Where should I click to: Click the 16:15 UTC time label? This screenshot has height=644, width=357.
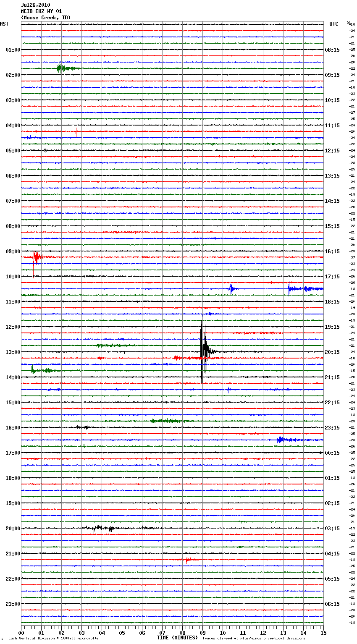point(332,251)
